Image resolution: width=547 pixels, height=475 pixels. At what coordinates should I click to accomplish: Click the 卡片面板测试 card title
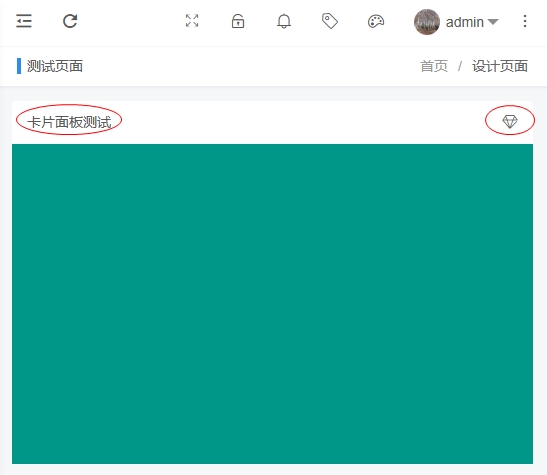(x=69, y=122)
